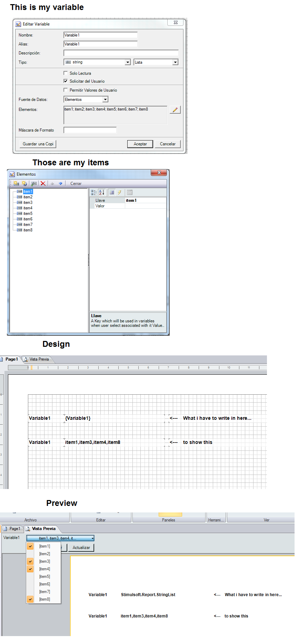Click the Actualizar button in preview

point(81,548)
